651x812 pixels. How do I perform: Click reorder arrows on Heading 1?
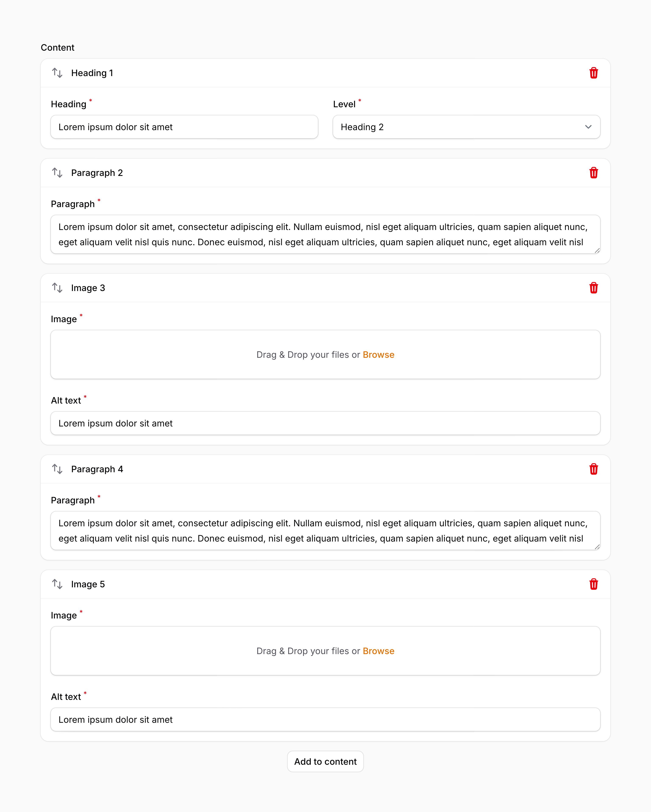57,73
